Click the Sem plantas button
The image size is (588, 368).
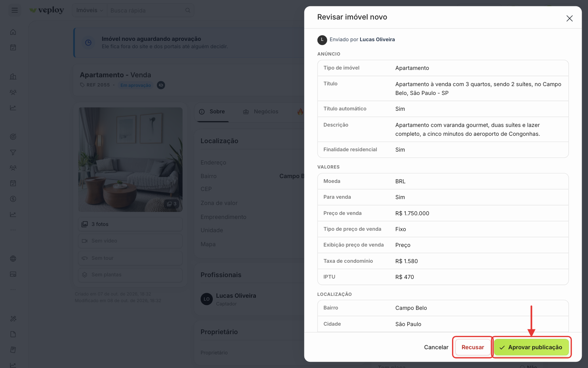(130, 275)
